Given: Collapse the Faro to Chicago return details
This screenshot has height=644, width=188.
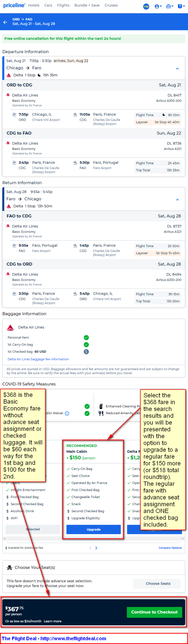Looking at the screenshot, I should 177,200.
